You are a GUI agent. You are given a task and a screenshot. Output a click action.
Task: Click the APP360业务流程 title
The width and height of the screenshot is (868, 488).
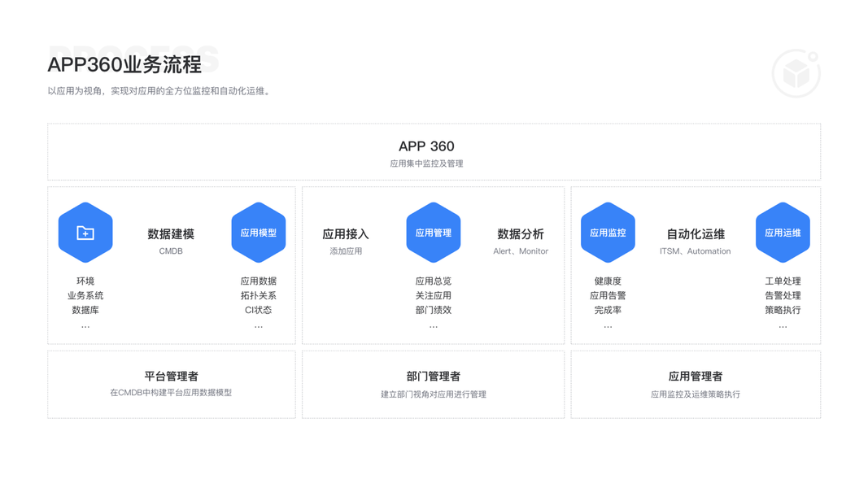click(x=124, y=65)
